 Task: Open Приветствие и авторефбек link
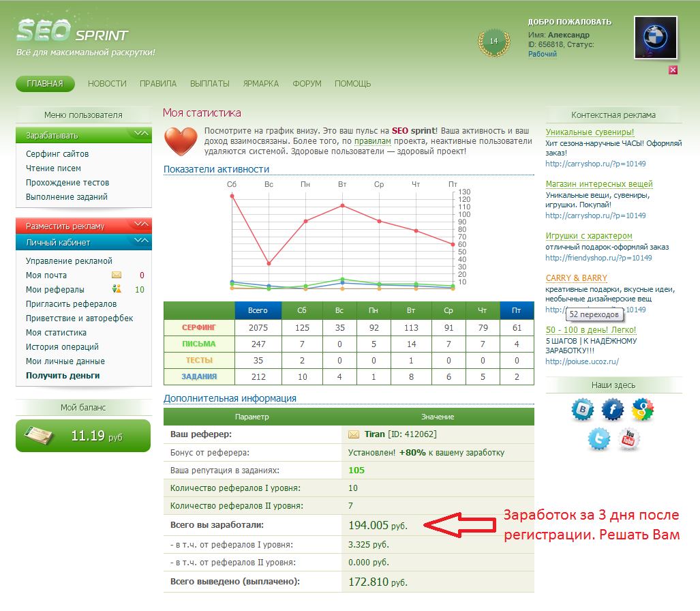pos(80,318)
